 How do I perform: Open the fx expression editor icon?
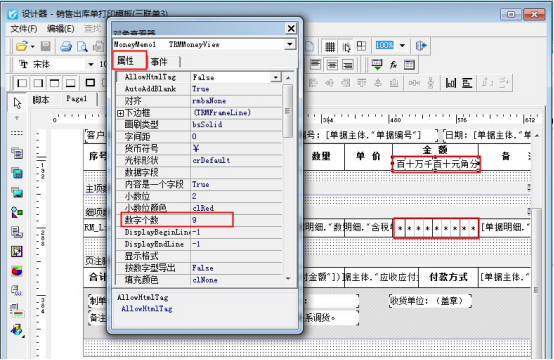click(393, 65)
